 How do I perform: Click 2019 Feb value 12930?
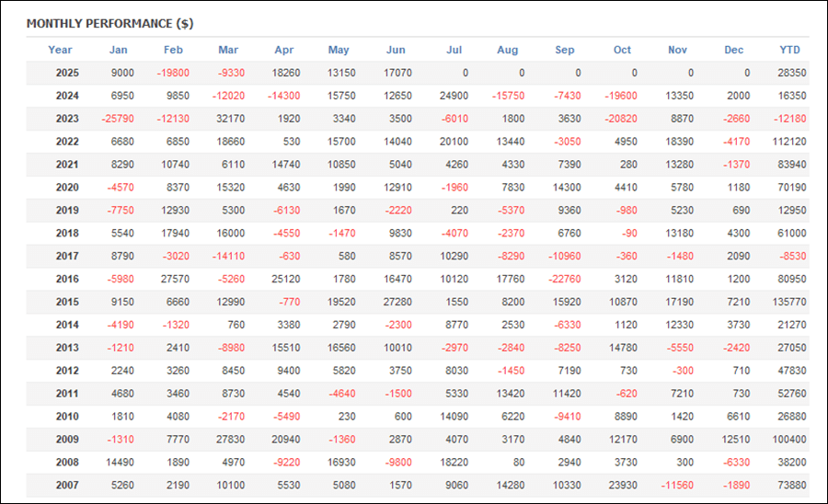pos(175,210)
